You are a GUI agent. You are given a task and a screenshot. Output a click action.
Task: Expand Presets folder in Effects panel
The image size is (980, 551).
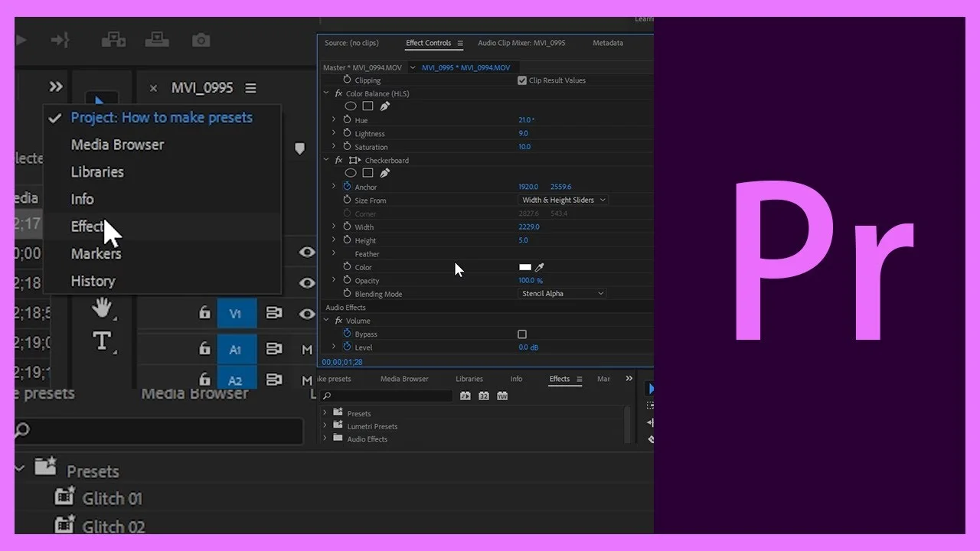coord(325,413)
